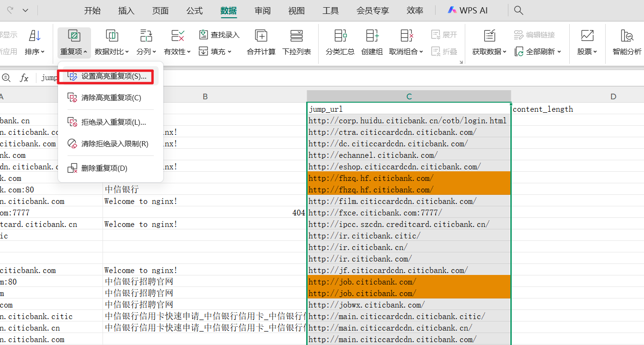
Task: Select column B header
Action: [205, 96]
